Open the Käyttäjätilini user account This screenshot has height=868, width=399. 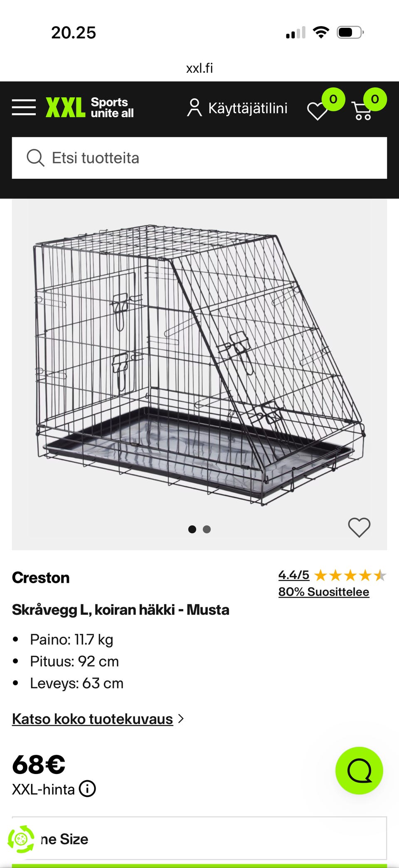[x=237, y=108]
